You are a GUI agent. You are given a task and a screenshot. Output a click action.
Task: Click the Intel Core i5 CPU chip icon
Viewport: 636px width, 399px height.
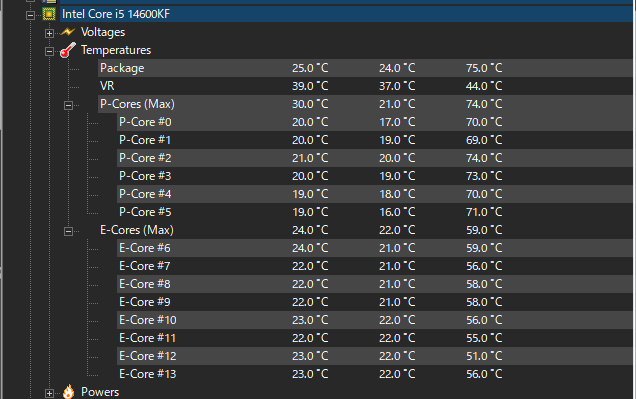coord(49,14)
